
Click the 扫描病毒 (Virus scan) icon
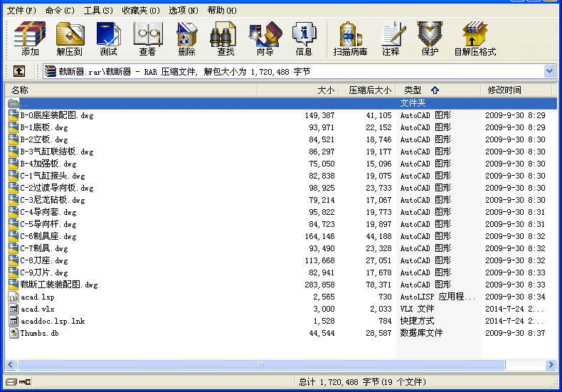[350, 38]
